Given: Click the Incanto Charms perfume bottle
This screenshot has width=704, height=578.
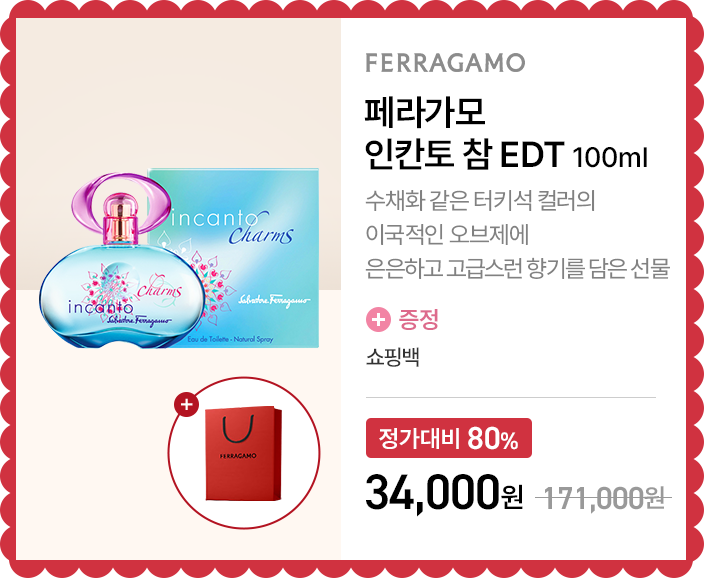Looking at the screenshot, I should tap(121, 260).
